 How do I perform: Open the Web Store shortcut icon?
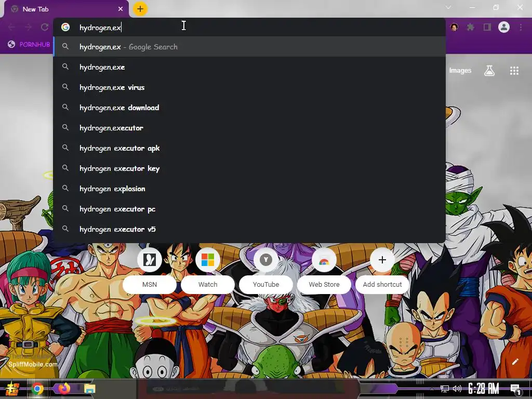coord(324,260)
